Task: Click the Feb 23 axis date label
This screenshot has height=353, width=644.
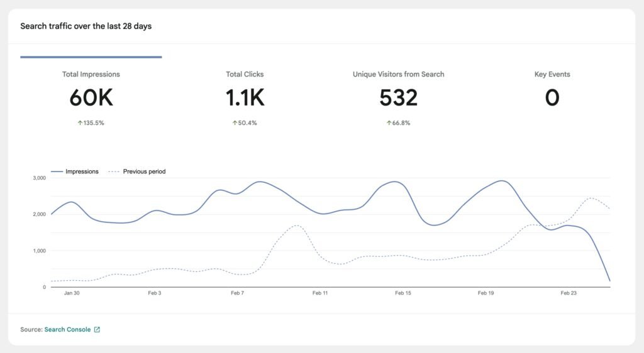Action: point(569,293)
